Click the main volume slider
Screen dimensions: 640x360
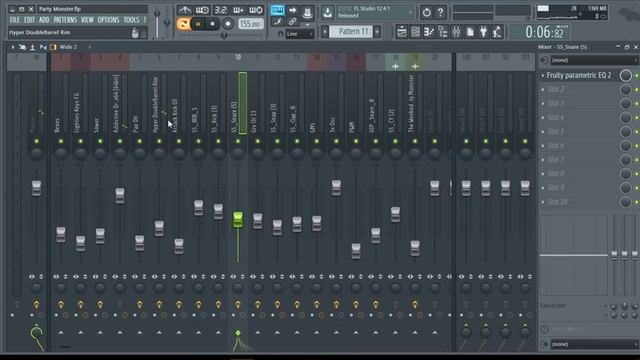tap(157, 23)
